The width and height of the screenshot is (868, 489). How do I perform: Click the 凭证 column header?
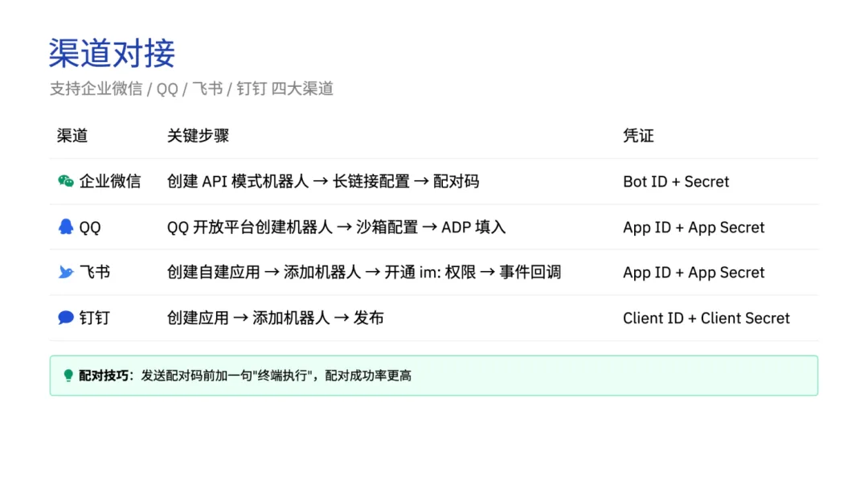point(638,136)
